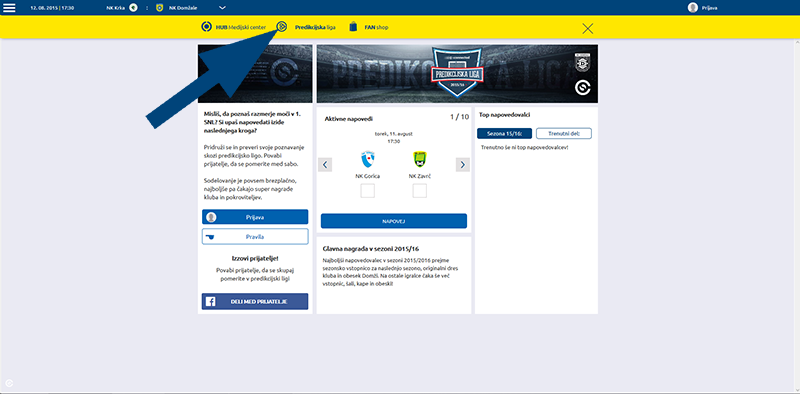
Task: Click the user avatar icon beside Prijava
Action: coord(692,8)
